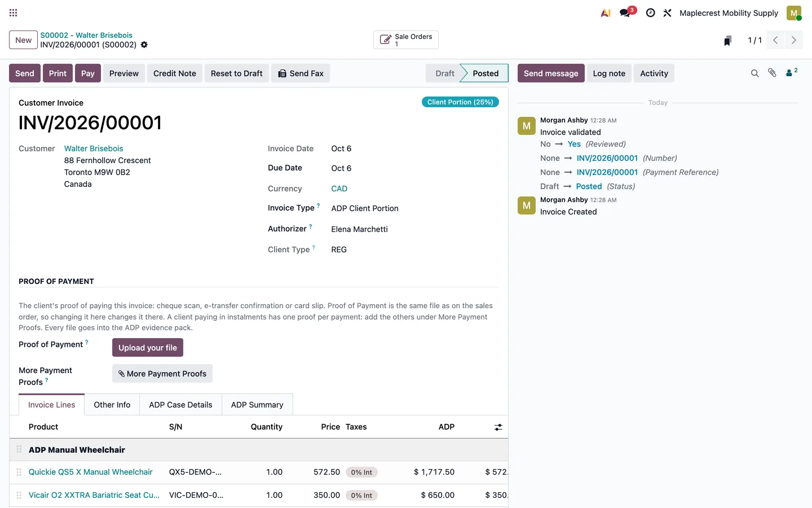Show followers with the person icon
This screenshot has width=812, height=508.
792,72
